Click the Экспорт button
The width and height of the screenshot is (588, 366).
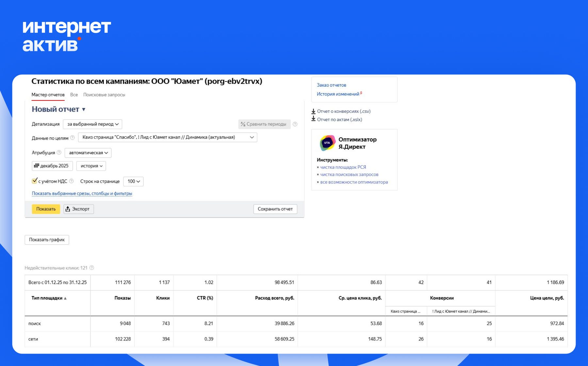78,209
